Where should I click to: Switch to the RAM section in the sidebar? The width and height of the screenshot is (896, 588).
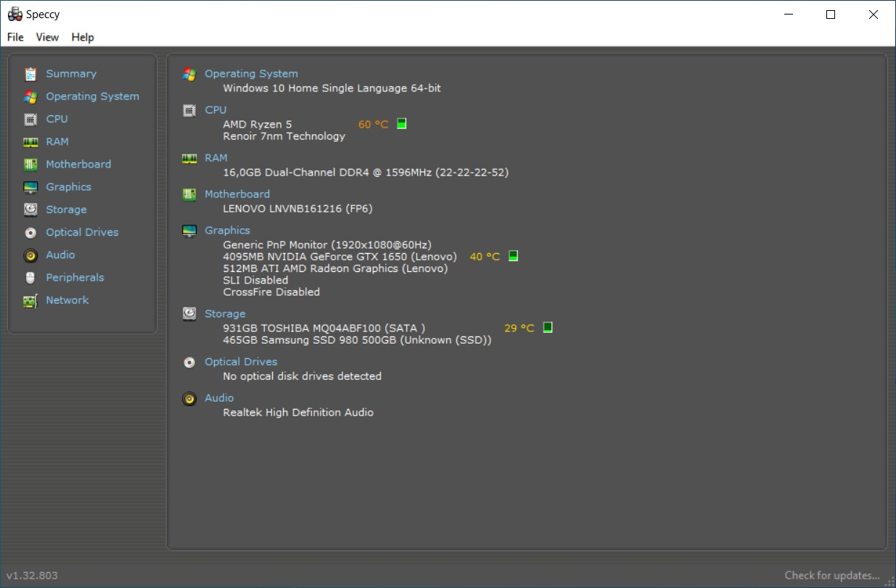[57, 142]
